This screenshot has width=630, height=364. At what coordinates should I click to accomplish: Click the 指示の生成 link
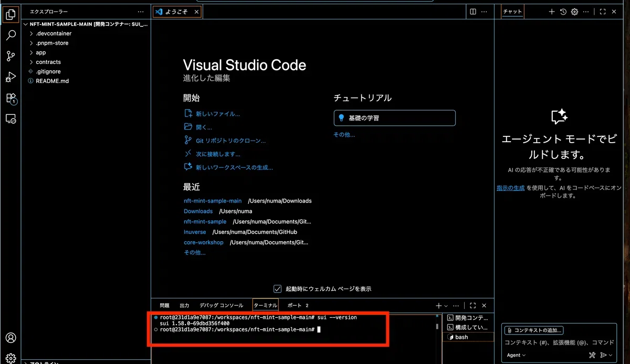click(x=510, y=188)
